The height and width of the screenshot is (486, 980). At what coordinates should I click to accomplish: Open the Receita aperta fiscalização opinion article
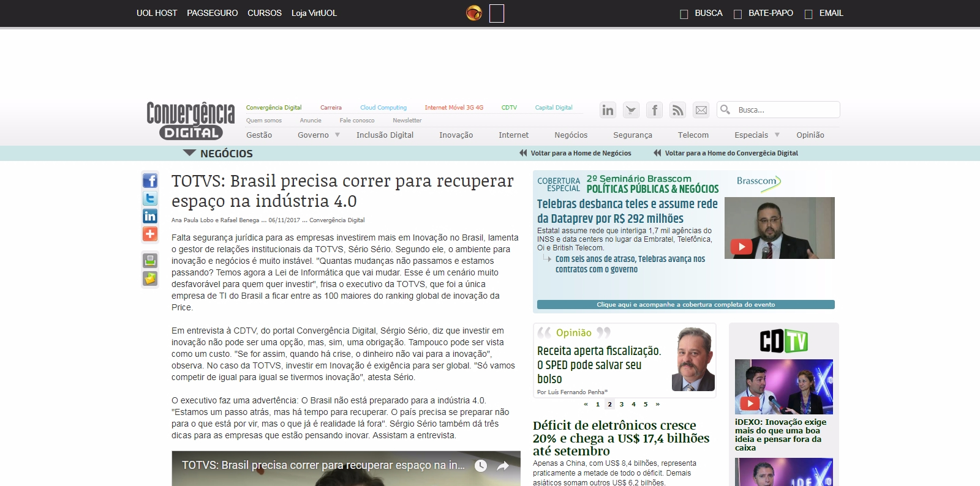599,365
